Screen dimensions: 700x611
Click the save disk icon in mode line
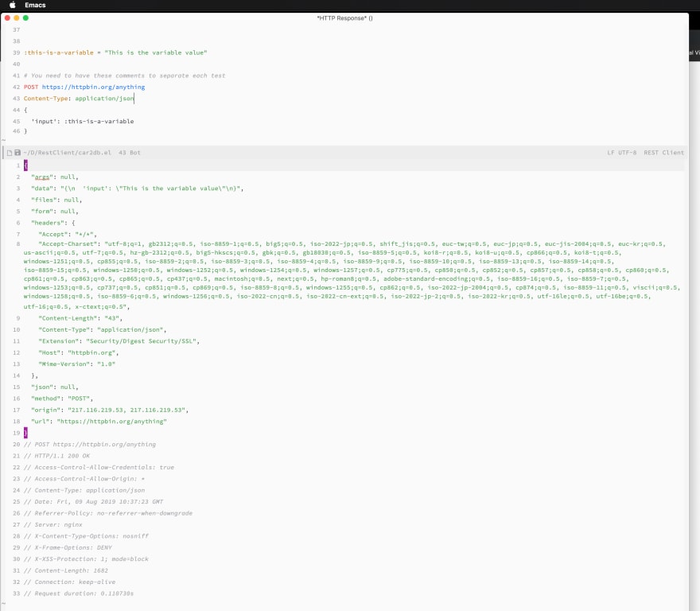(x=17, y=153)
